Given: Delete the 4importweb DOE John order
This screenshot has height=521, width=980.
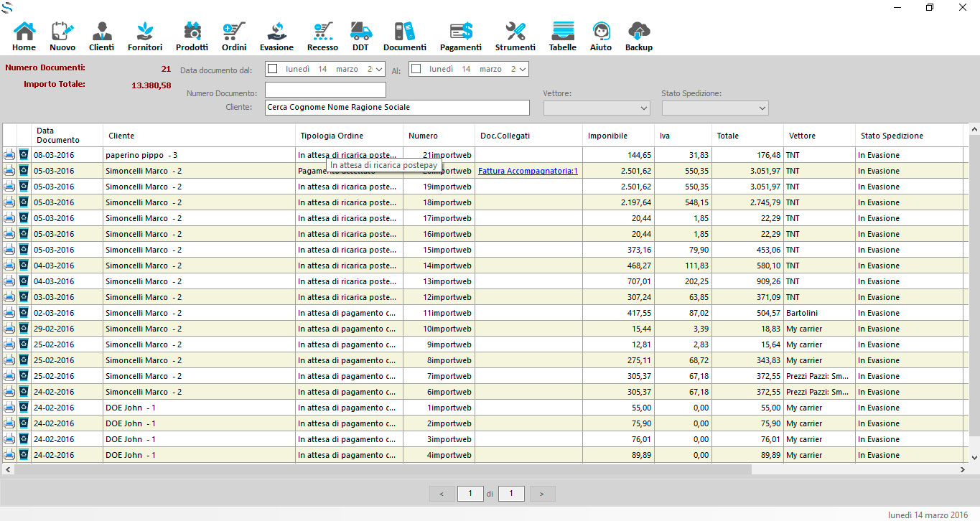Looking at the screenshot, I should pos(24,454).
